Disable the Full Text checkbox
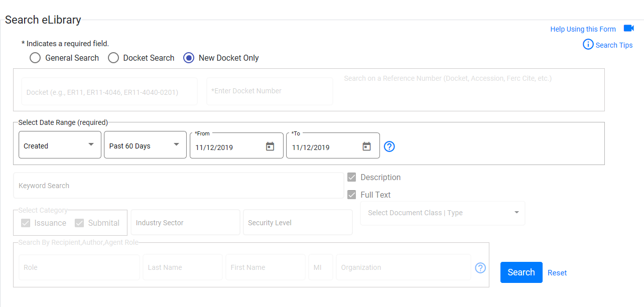The image size is (644, 307). tap(351, 194)
